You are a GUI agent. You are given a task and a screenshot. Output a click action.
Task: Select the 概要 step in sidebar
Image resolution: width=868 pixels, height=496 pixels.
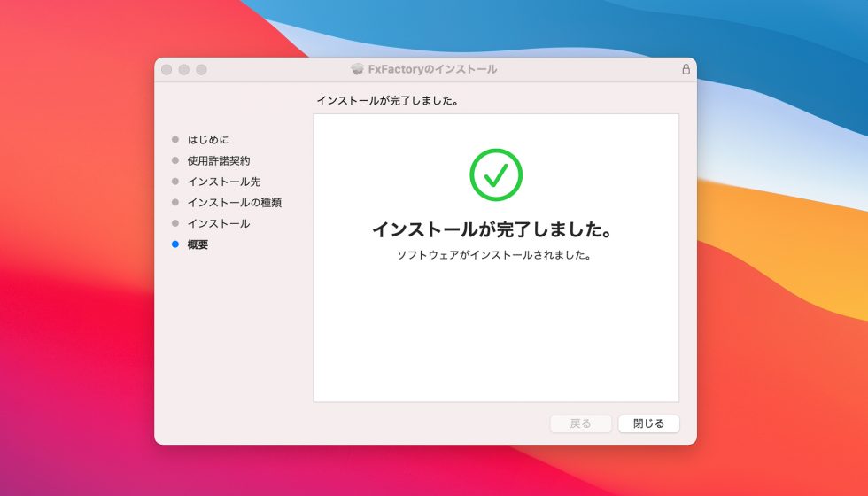pos(198,244)
